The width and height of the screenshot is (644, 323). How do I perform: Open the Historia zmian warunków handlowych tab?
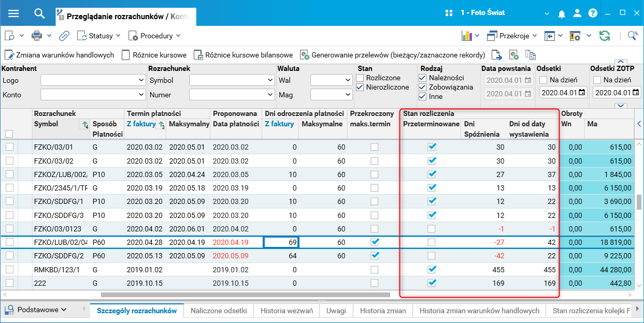click(479, 311)
